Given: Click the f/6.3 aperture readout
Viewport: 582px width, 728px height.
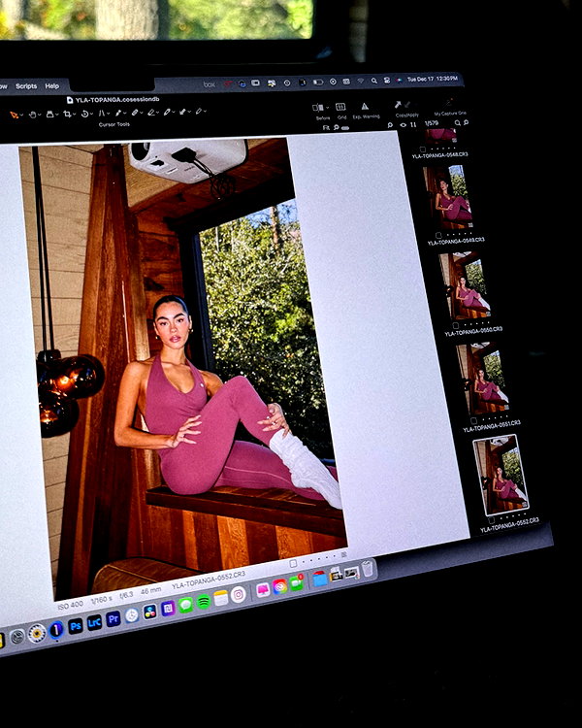Looking at the screenshot, I should click(x=126, y=595).
